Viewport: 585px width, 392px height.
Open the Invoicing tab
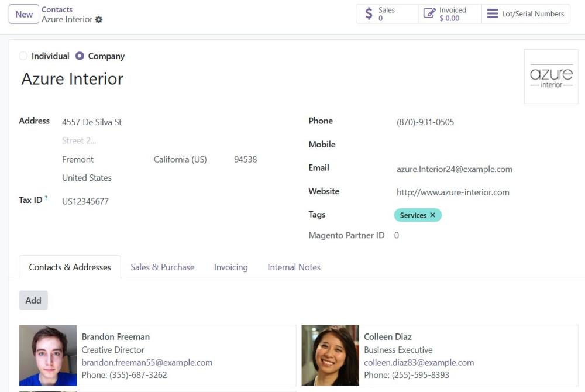[x=231, y=267]
